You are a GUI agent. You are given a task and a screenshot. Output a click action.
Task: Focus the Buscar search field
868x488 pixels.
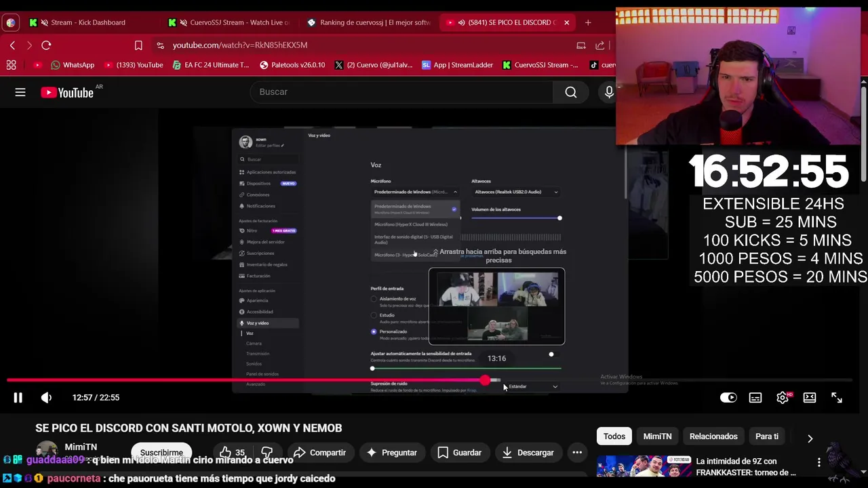(401, 92)
